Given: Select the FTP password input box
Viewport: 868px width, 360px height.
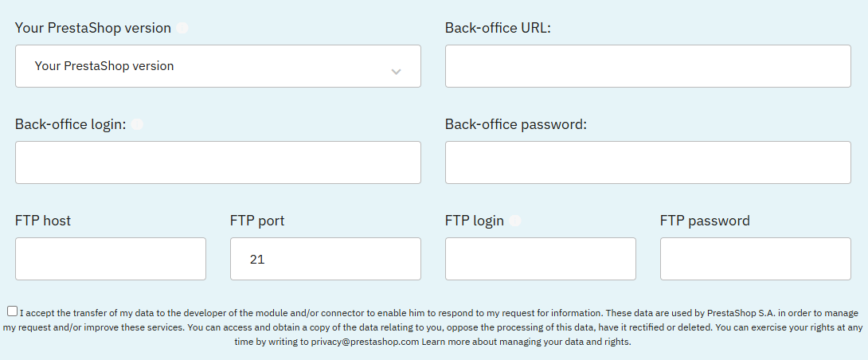Looking at the screenshot, I should [755, 259].
